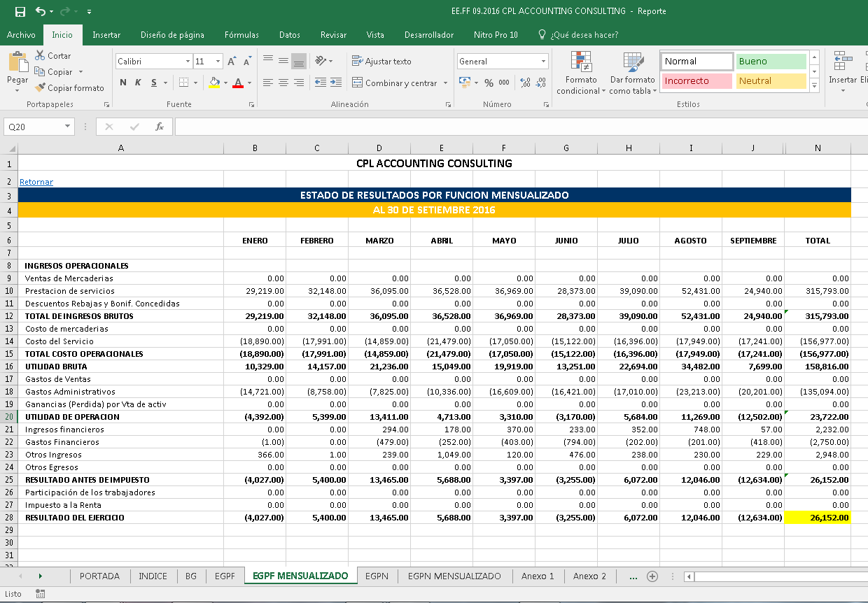Open the General number format dropdown
The height and width of the screenshot is (603, 868).
click(543, 62)
